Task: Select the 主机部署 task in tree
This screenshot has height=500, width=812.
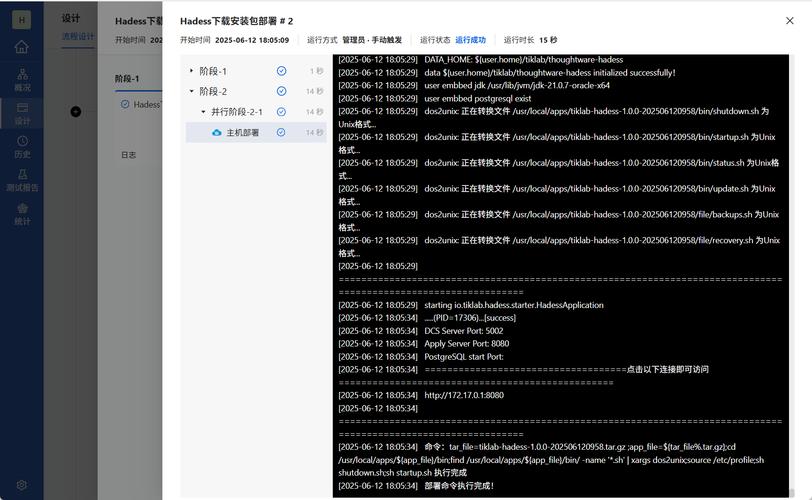Action: coord(242,132)
